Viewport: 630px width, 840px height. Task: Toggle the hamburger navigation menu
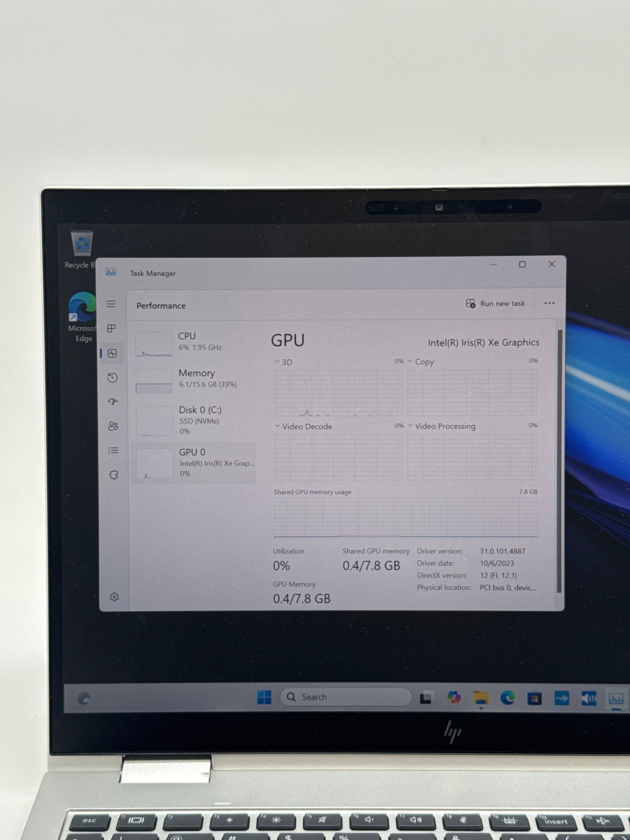(111, 304)
